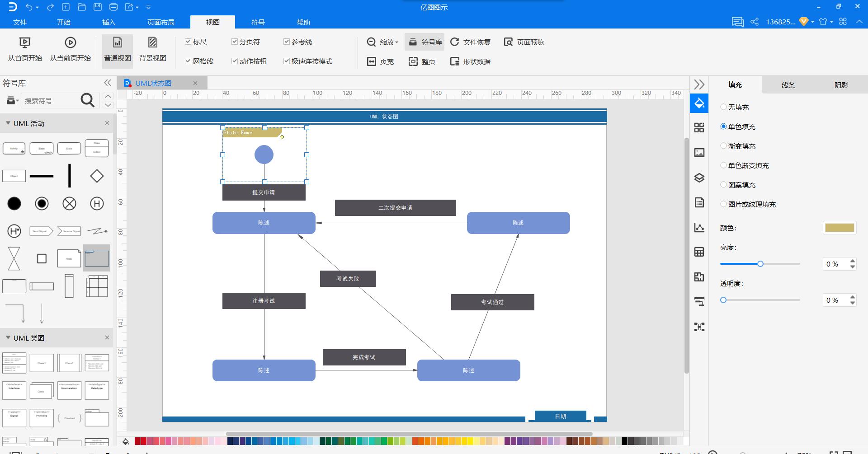Toggle the 参考线 guidelines checkbox
The width and height of the screenshot is (868, 454).
[x=287, y=42]
